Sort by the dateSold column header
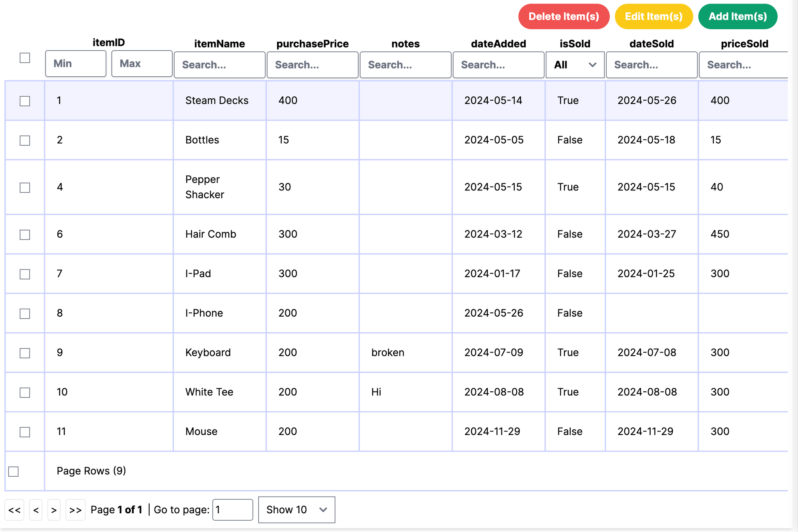Viewport: 798px width, 532px height. [651, 44]
